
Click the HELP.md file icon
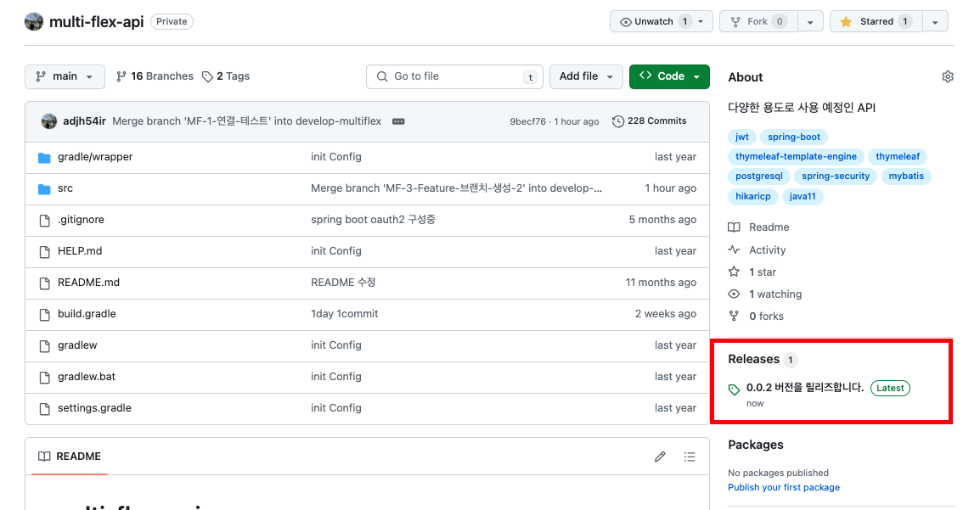coord(44,251)
